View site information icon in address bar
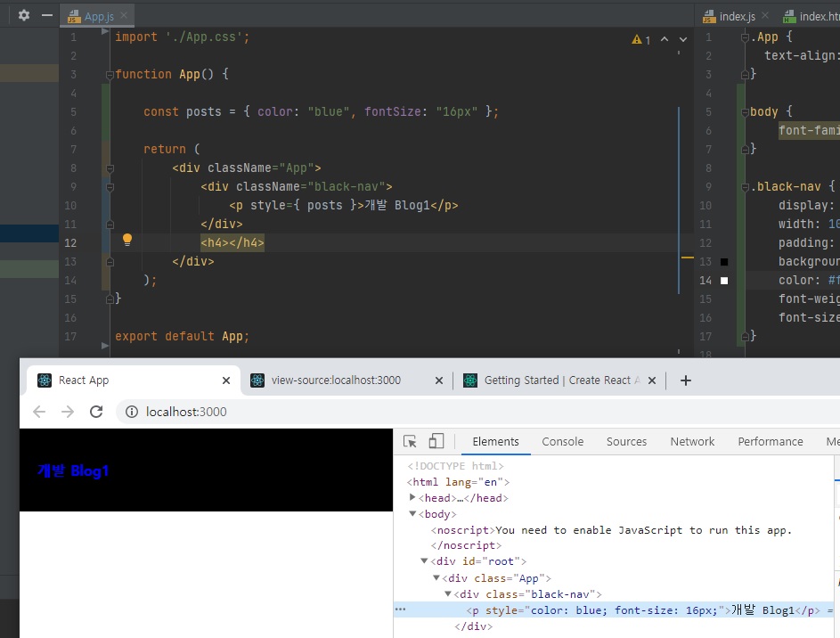The width and height of the screenshot is (840, 638). (x=132, y=412)
